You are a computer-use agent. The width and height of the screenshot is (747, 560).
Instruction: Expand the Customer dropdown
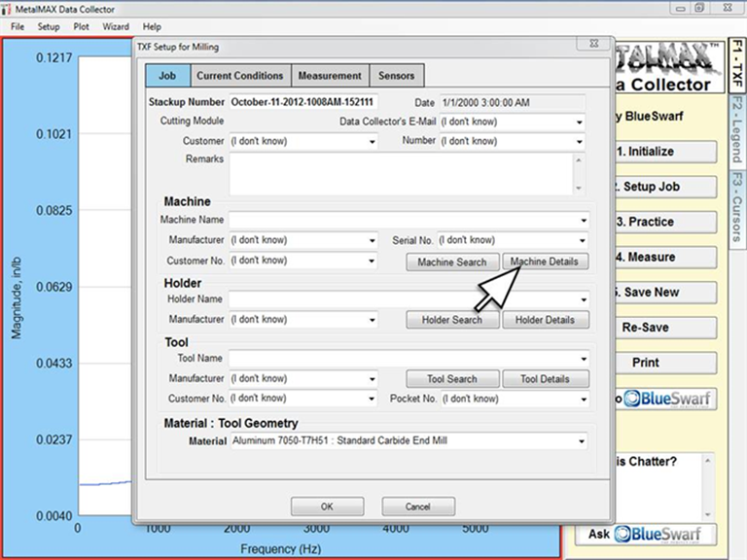click(373, 141)
